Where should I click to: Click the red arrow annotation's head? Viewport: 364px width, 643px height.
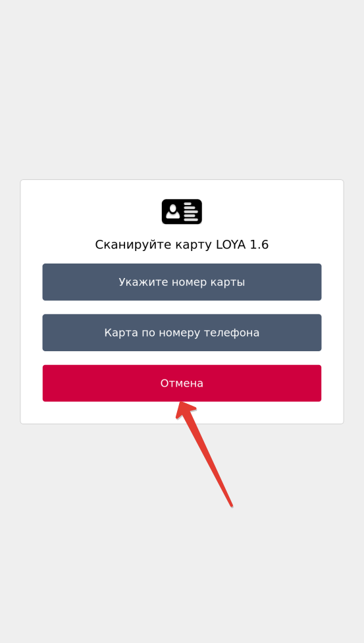183,408
